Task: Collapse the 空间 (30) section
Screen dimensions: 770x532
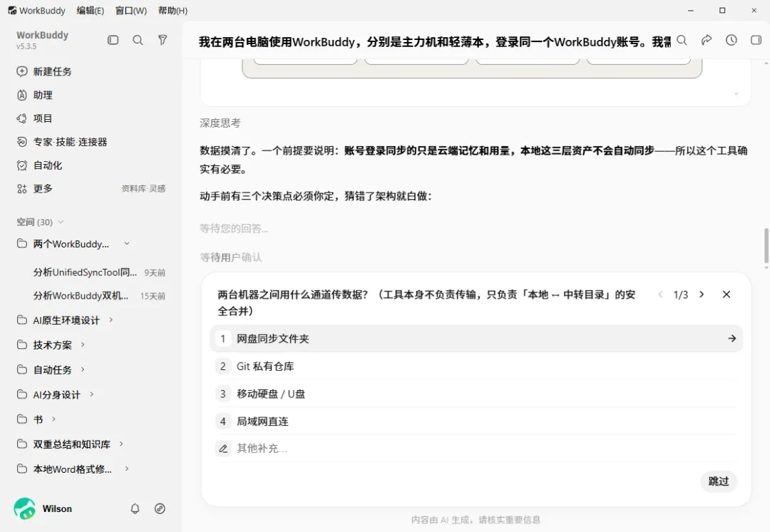Action: [61, 222]
